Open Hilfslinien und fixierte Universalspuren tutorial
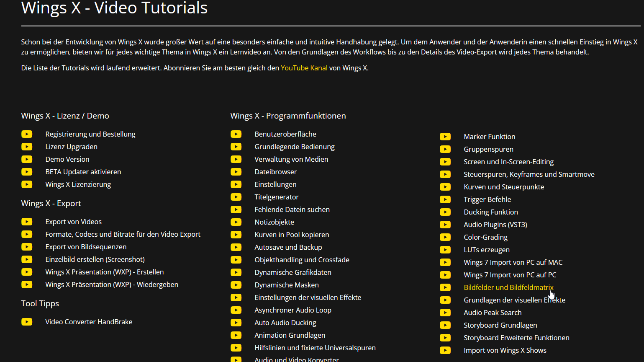Image resolution: width=644 pixels, height=362 pixels. 315,348
